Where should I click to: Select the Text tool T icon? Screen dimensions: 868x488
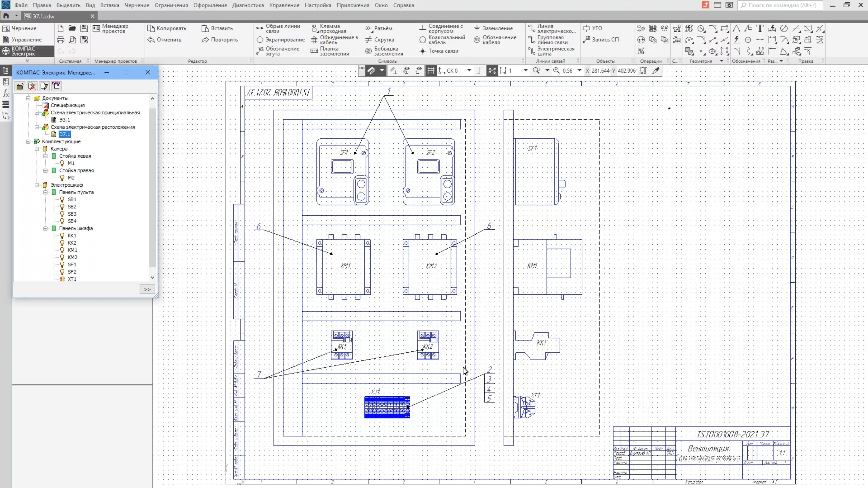760,28
